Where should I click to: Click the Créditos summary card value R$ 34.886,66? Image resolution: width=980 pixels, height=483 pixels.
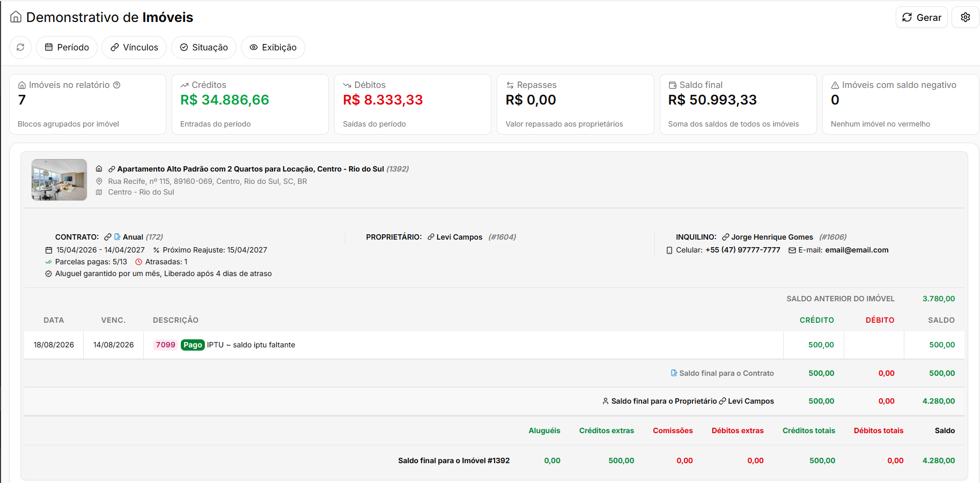[225, 100]
